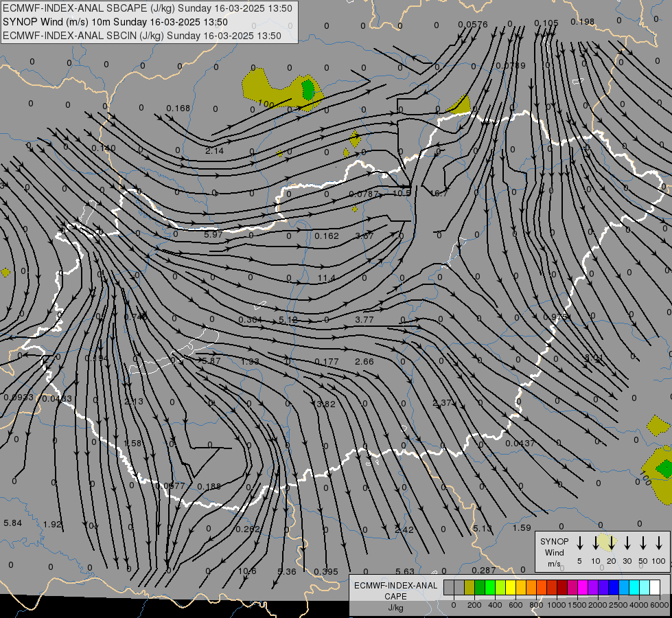Click the 5.87 value on the map

211,361
